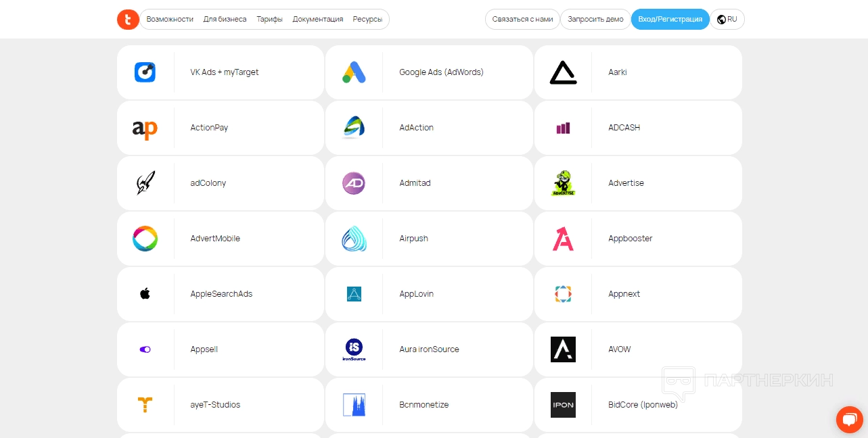Select the AppLovin partner name
Viewport: 868px width, 438px height.
[x=416, y=294]
